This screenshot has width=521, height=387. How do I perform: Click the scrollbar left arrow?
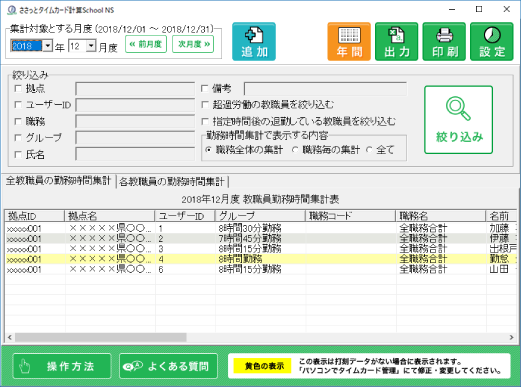(10, 337)
